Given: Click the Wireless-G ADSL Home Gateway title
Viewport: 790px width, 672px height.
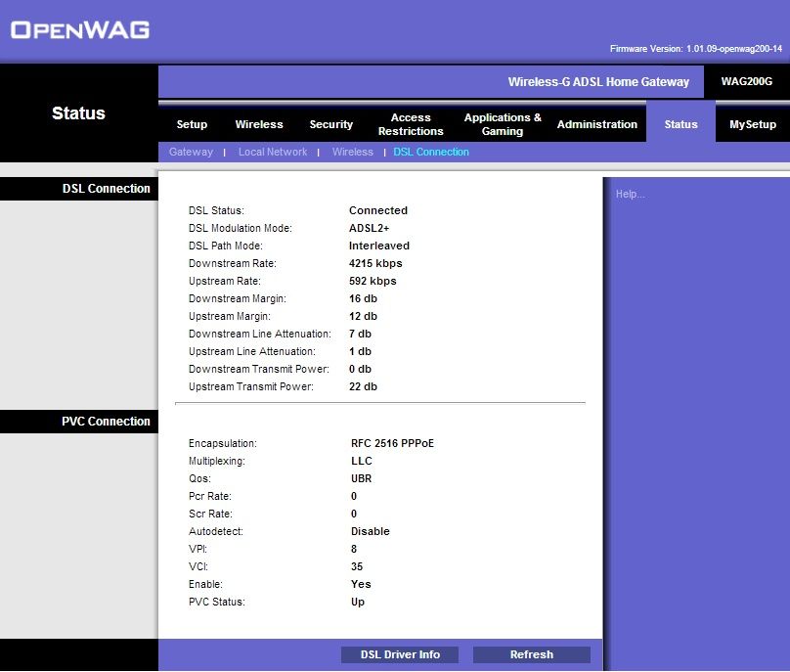Looking at the screenshot, I should [598, 82].
